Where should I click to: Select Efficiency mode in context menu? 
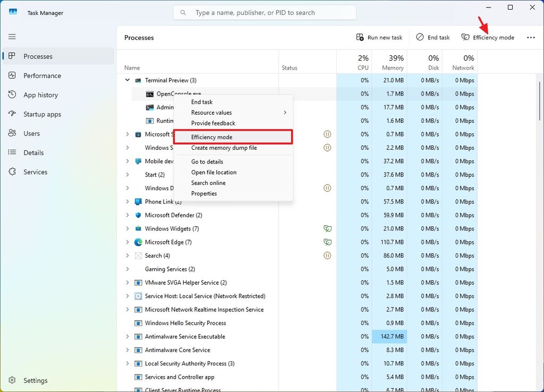233,137
